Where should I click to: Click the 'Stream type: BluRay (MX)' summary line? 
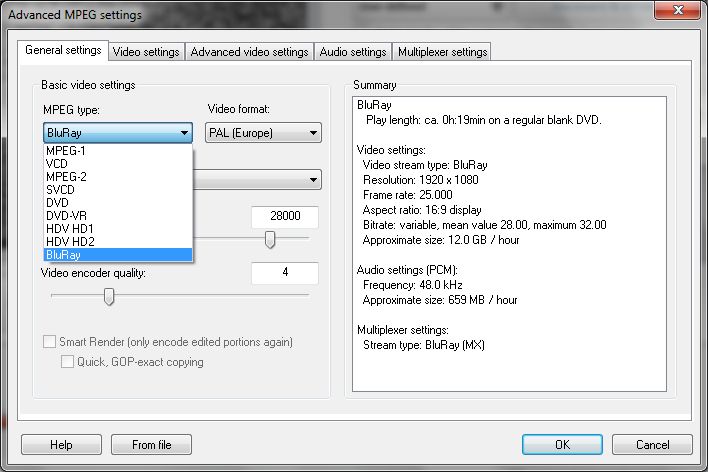tap(424, 345)
